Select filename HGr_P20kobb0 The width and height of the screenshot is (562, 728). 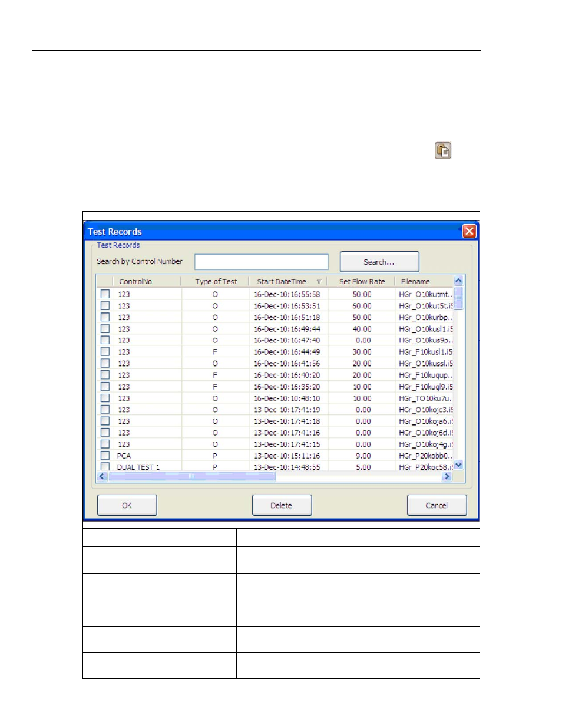click(x=426, y=456)
